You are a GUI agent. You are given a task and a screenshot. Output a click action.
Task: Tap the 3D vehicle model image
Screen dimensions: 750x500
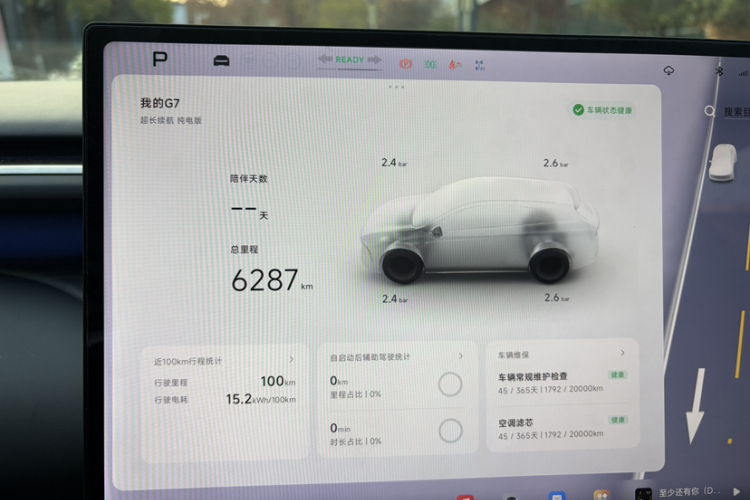[480, 231]
